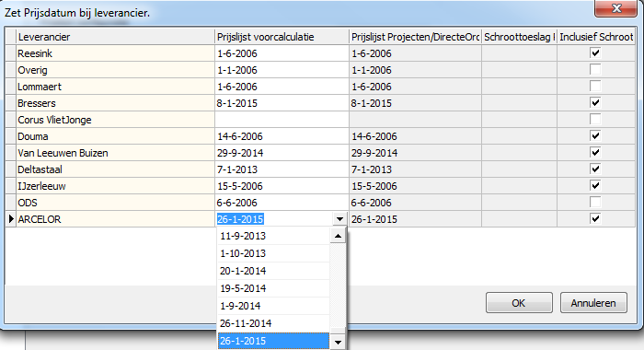Enable Inclusief Schroot checkbox for Overig

tap(595, 69)
